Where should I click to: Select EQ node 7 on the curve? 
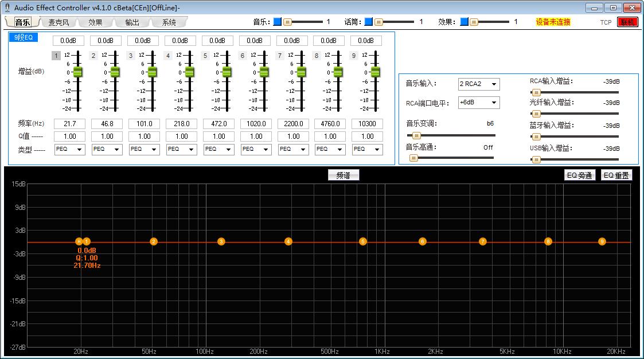482,241
